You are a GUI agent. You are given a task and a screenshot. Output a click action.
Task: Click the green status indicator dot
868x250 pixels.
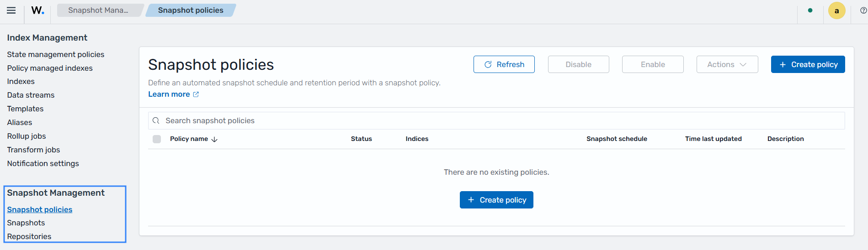pos(810,10)
